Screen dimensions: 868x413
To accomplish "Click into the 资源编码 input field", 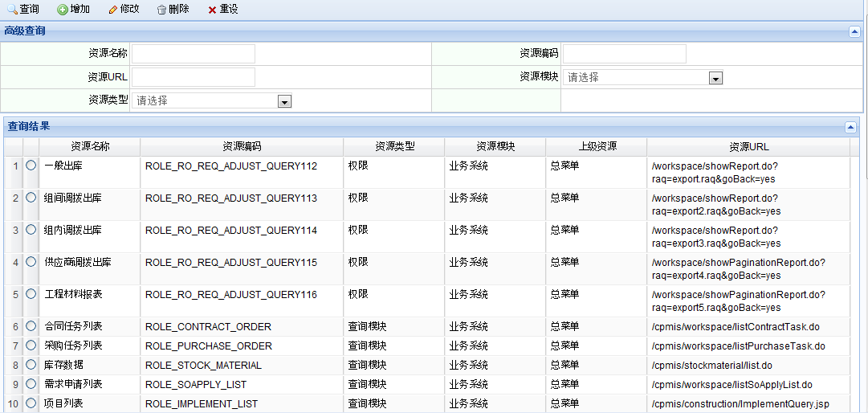I will pos(624,54).
